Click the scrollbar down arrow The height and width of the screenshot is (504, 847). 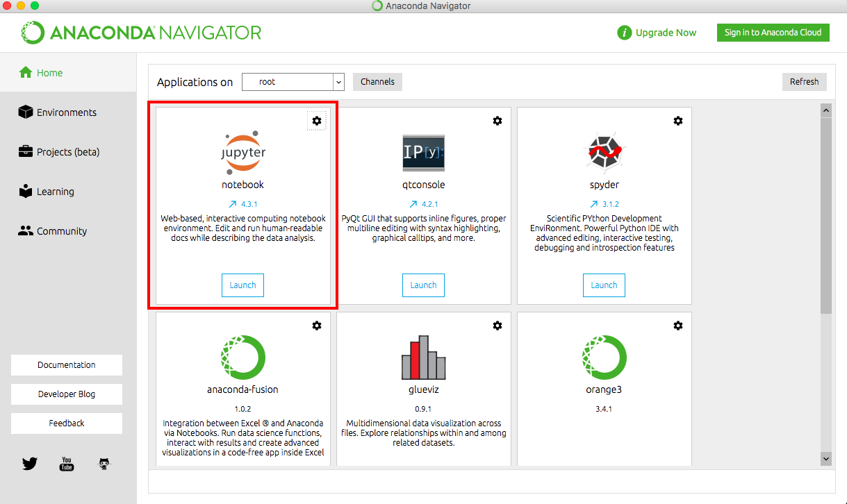pyautogui.click(x=826, y=458)
